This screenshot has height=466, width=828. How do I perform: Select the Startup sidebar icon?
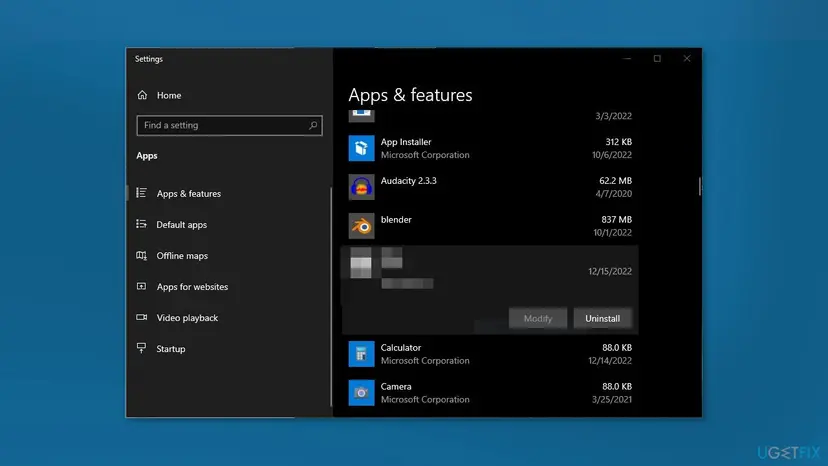click(141, 348)
